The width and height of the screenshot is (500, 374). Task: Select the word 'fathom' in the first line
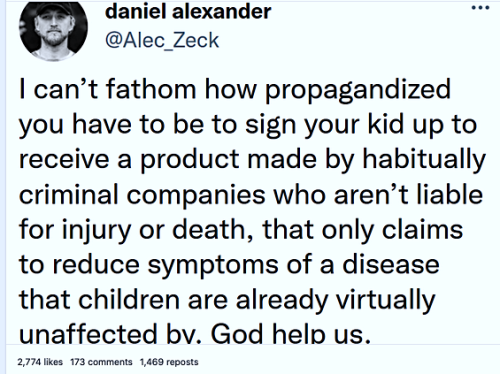tap(151, 89)
